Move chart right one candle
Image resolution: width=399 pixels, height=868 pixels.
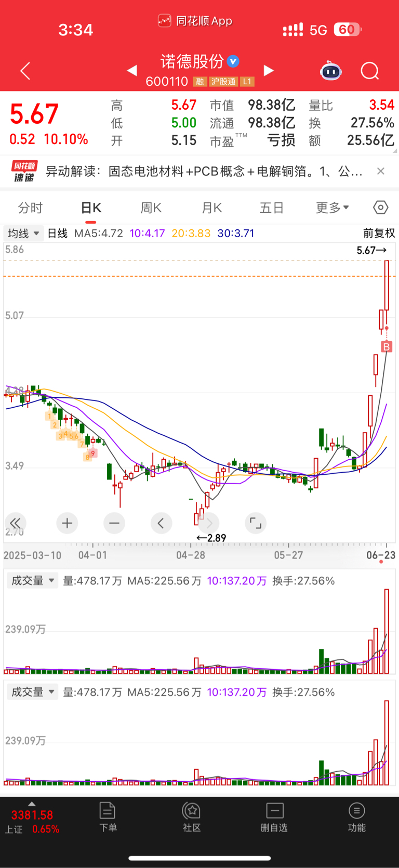209,523
